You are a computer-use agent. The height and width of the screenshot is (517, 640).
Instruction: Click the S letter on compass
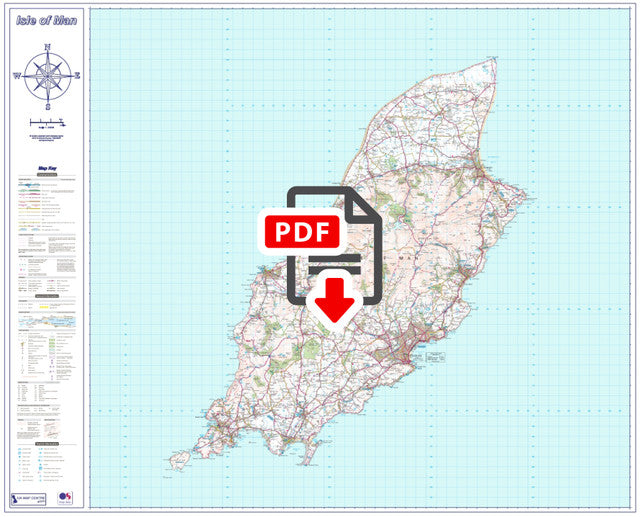click(x=47, y=105)
